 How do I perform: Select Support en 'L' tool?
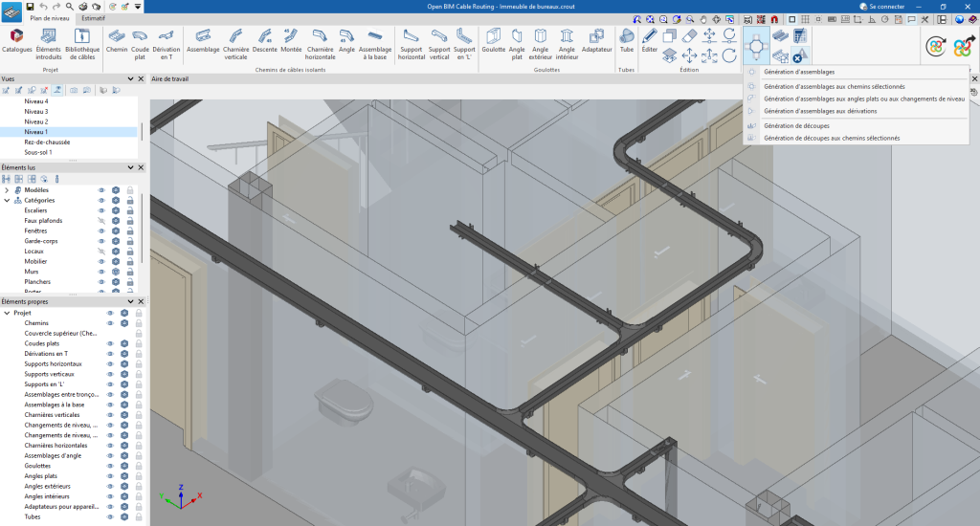(x=464, y=42)
